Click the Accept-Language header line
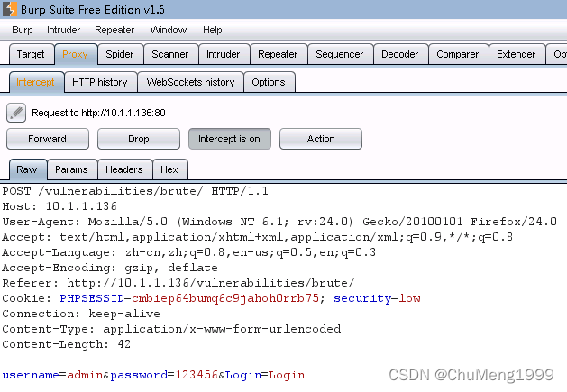Screen dimensions: 567x392 pyautogui.click(x=189, y=252)
